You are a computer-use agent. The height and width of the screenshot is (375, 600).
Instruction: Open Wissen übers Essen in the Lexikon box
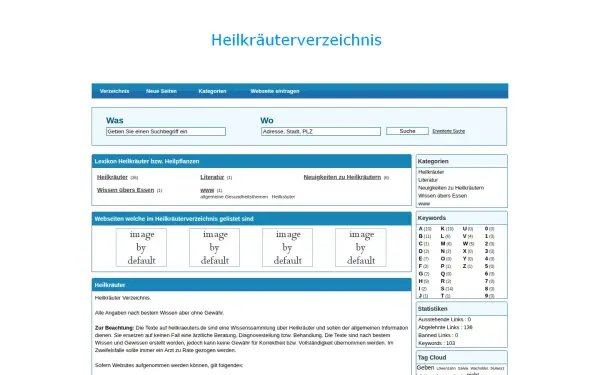tap(125, 190)
